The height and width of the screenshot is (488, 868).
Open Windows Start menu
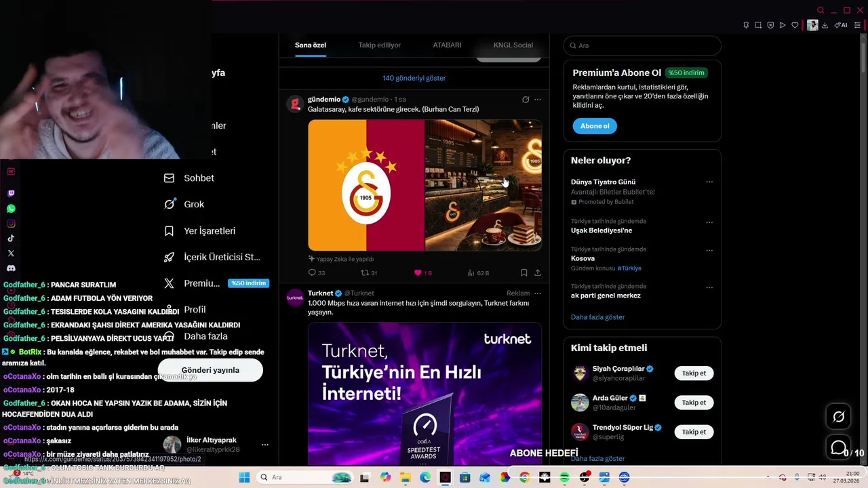[x=244, y=478]
